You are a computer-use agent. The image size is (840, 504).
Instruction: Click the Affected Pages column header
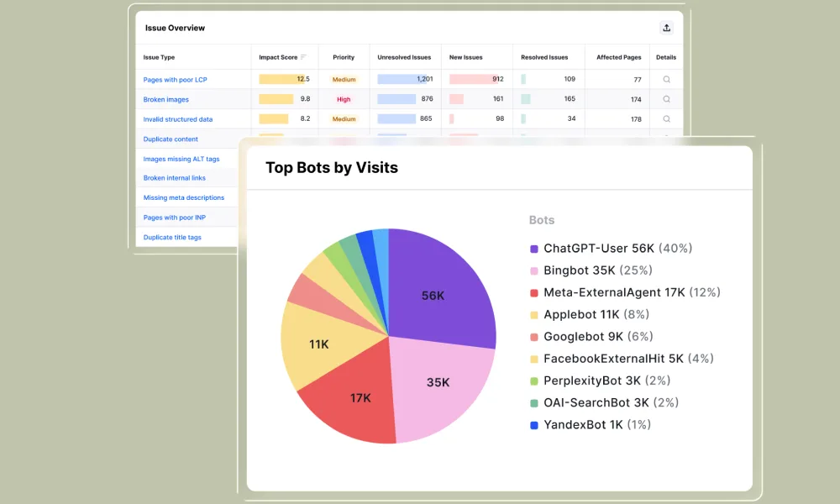pos(619,57)
